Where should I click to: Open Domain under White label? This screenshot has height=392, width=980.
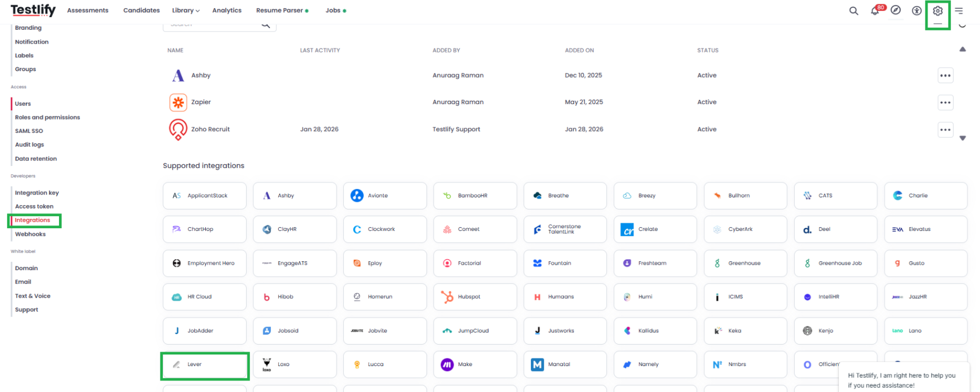pyautogui.click(x=26, y=269)
